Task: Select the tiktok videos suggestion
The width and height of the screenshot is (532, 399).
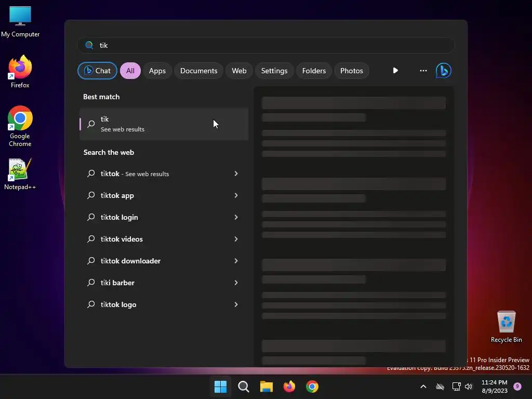Action: coord(164,239)
